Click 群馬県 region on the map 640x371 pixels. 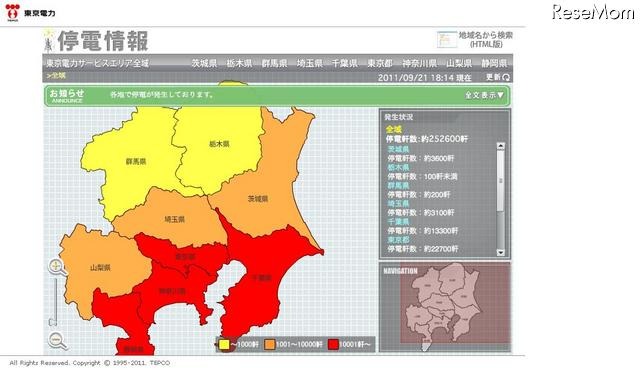(136, 162)
